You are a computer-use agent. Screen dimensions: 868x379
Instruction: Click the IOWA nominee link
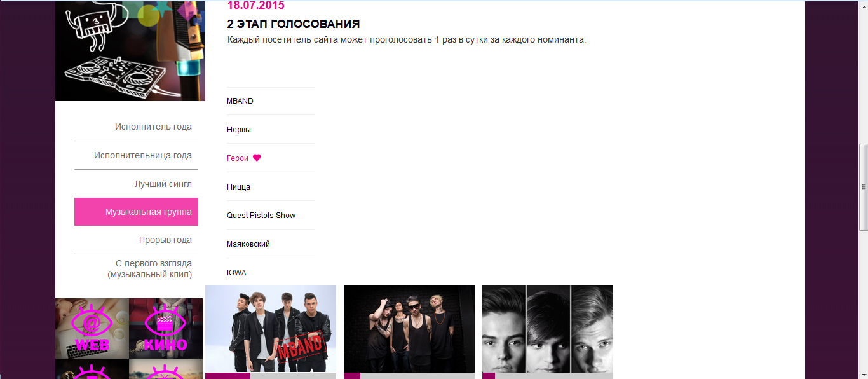[x=236, y=273]
